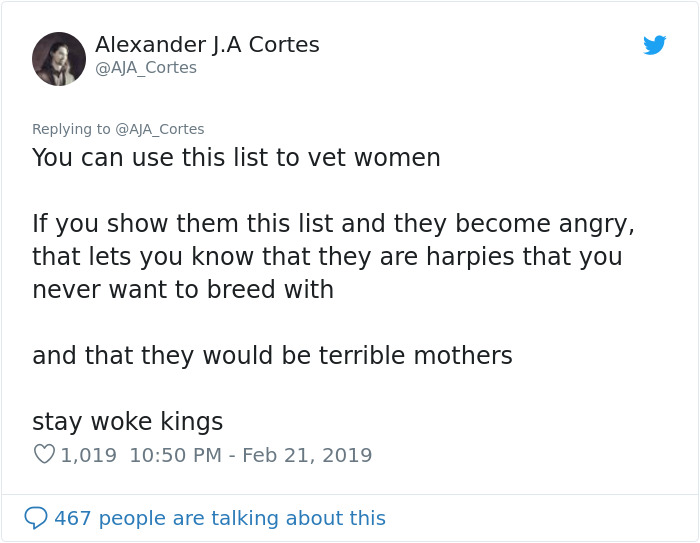700x543 pixels.
Task: Click the "You can use this list" line
Action: click(236, 158)
